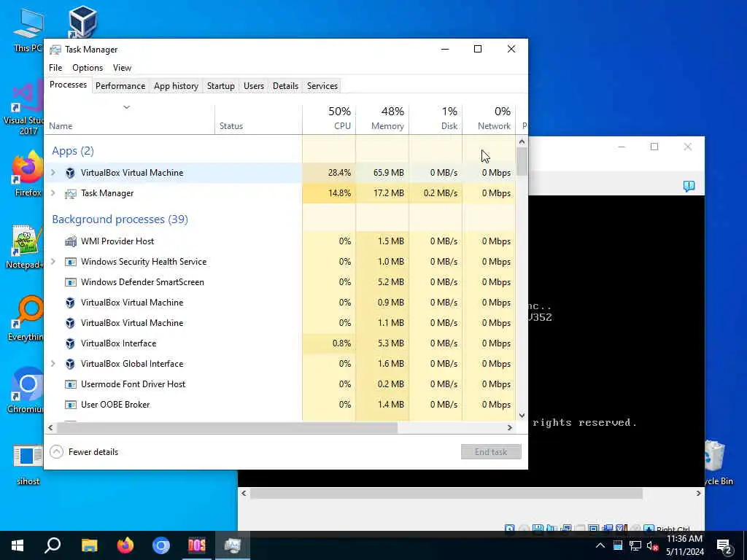The width and height of the screenshot is (747, 560).
Task: Switch to the Performance tab
Action: [x=120, y=86]
